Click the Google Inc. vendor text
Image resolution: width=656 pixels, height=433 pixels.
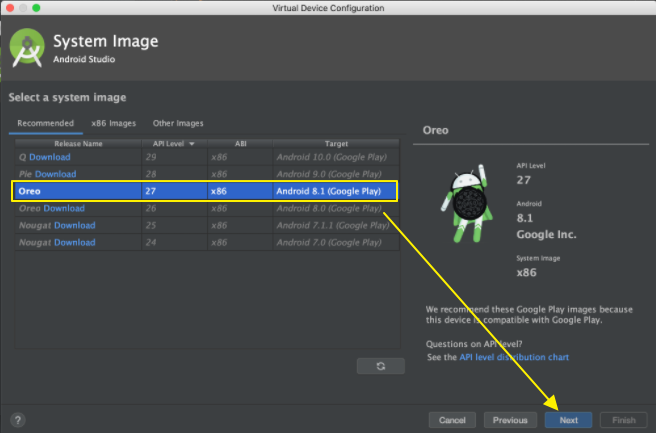tap(546, 235)
